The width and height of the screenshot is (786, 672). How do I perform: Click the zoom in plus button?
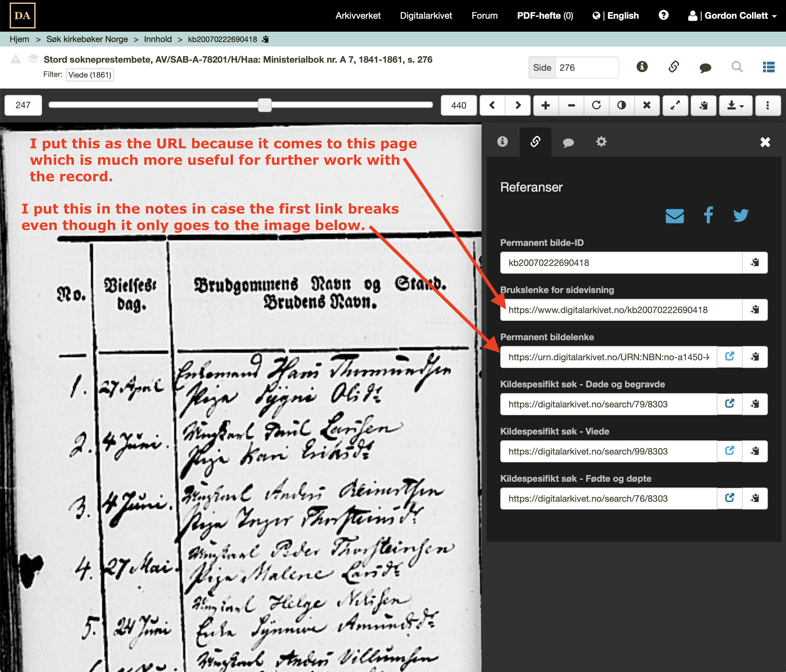pyautogui.click(x=546, y=105)
